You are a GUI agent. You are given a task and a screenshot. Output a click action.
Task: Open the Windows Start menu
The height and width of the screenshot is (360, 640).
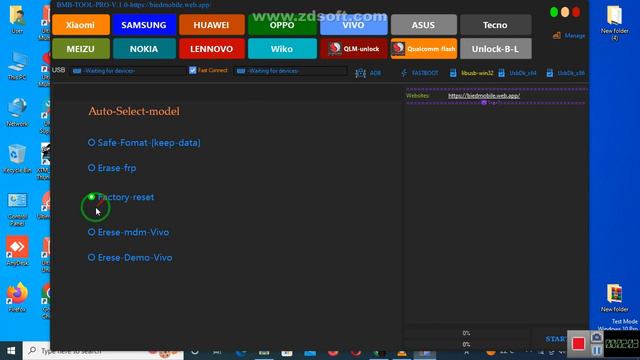(x=11, y=351)
